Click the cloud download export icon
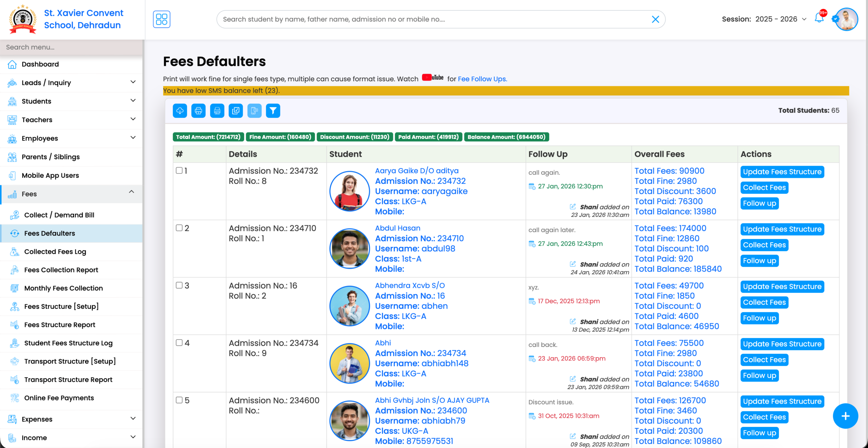 tap(180, 111)
